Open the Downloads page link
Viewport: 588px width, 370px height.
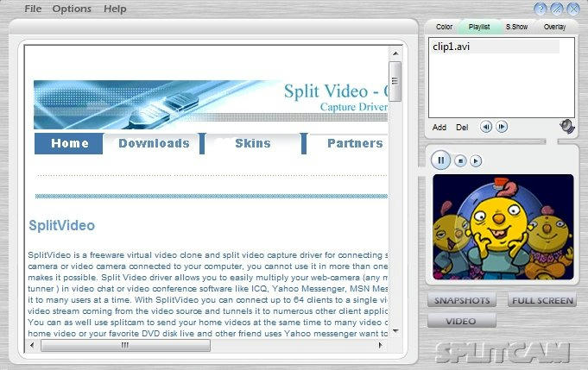154,143
